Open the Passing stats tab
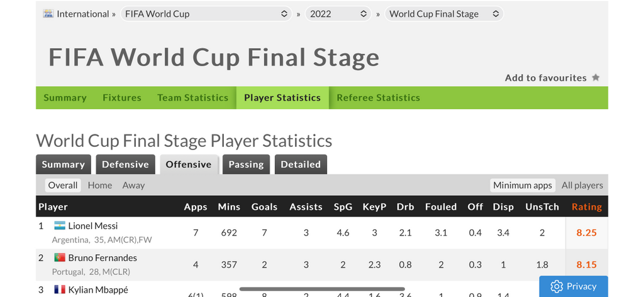 pos(246,165)
